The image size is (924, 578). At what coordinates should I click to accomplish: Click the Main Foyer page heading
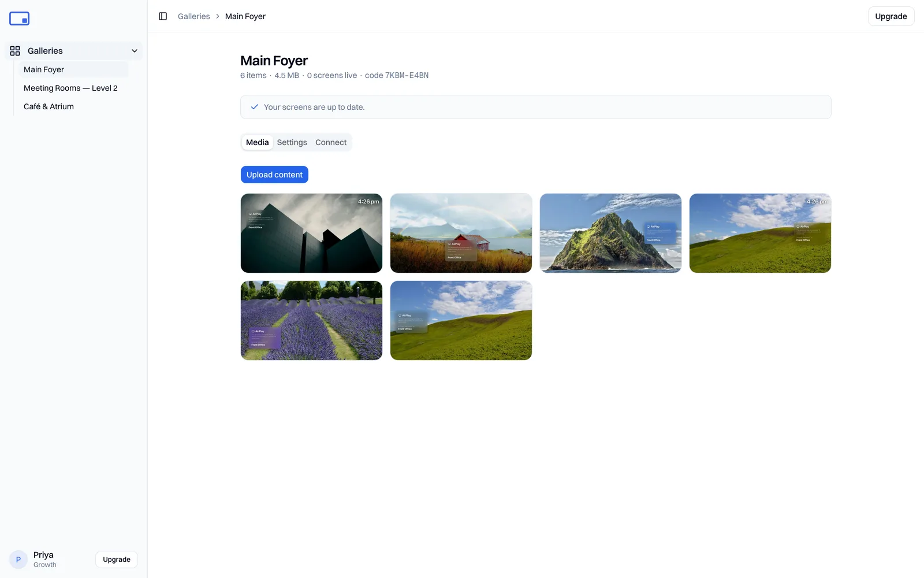274,61
